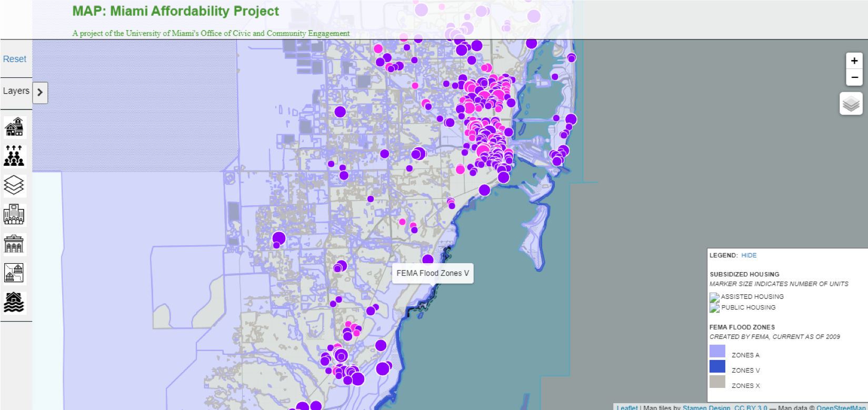The width and height of the screenshot is (868, 410).
Task: Click the FEMA FLOOD ZONES legend heading
Action: point(742,327)
